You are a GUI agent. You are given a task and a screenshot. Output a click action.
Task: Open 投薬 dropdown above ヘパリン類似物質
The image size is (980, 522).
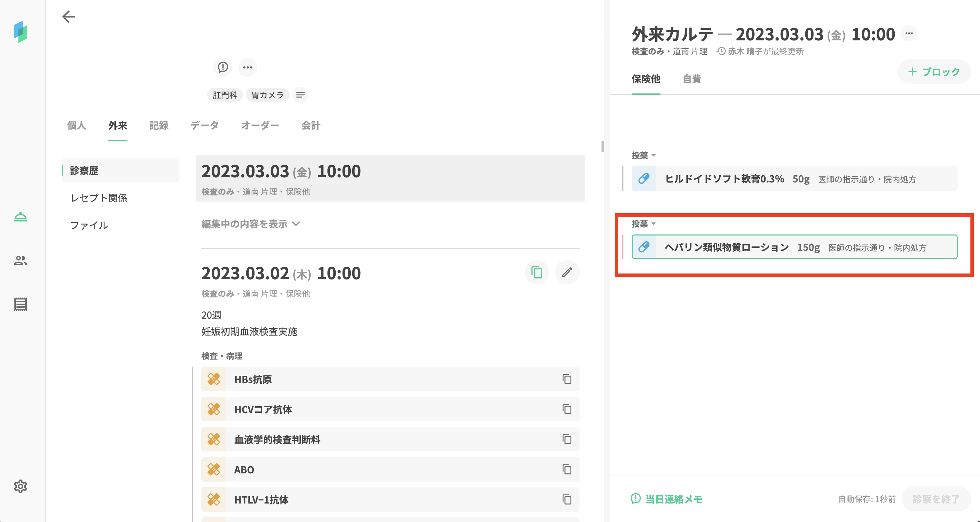(644, 224)
